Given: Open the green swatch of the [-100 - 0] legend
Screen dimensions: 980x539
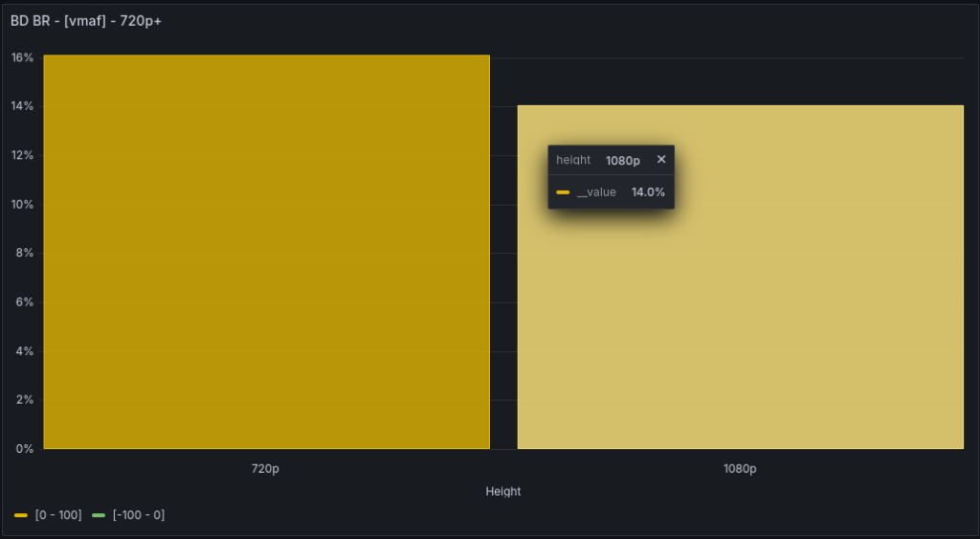Looking at the screenshot, I should (99, 515).
